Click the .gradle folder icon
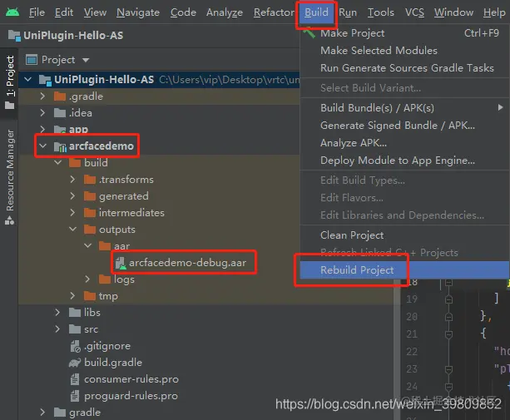This screenshot has height=420, width=510. point(60,96)
